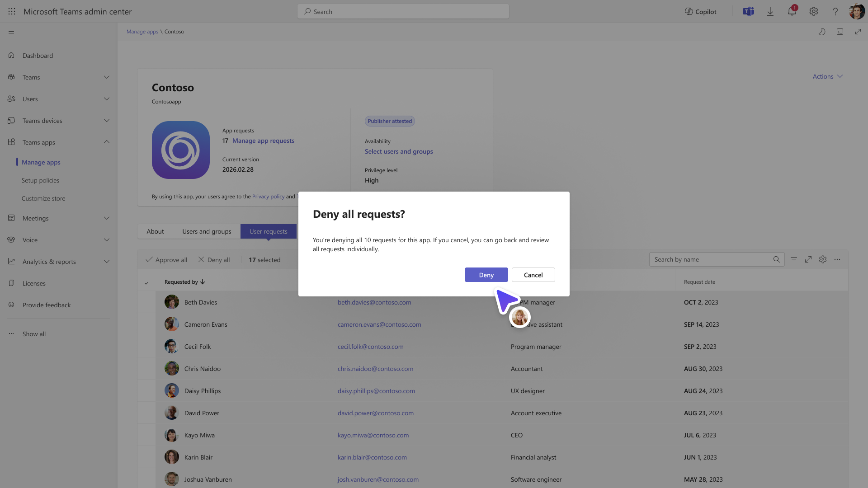
Task: Toggle dark mode moon icon
Action: click(822, 32)
